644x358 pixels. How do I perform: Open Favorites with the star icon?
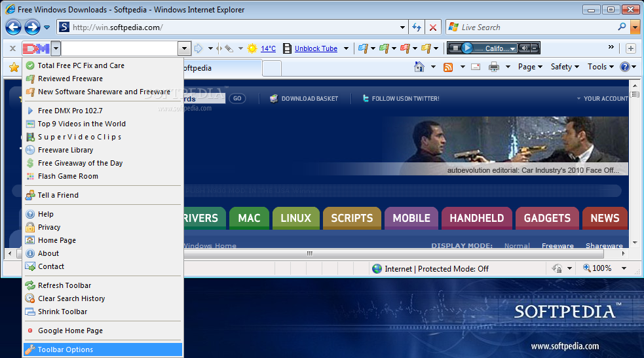(x=14, y=67)
